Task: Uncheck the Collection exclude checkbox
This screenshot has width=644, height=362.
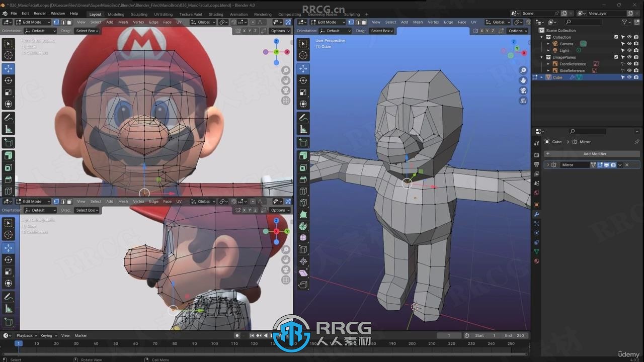Action: click(x=616, y=37)
